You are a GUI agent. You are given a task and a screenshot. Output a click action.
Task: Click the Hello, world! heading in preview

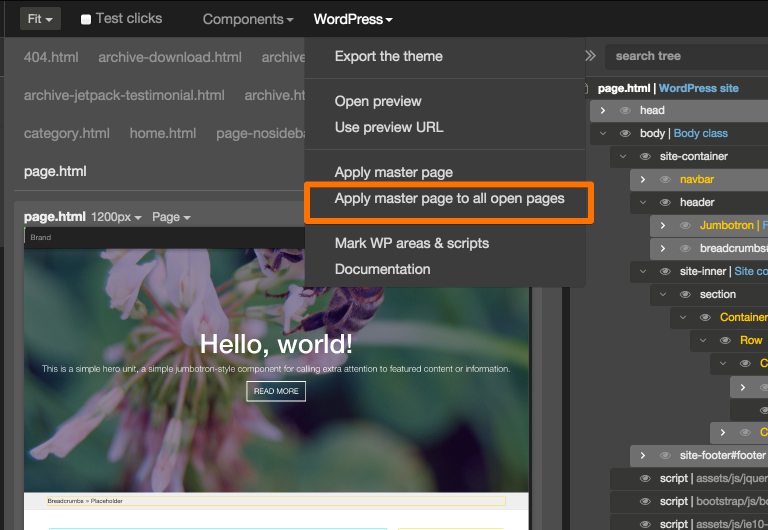point(276,344)
